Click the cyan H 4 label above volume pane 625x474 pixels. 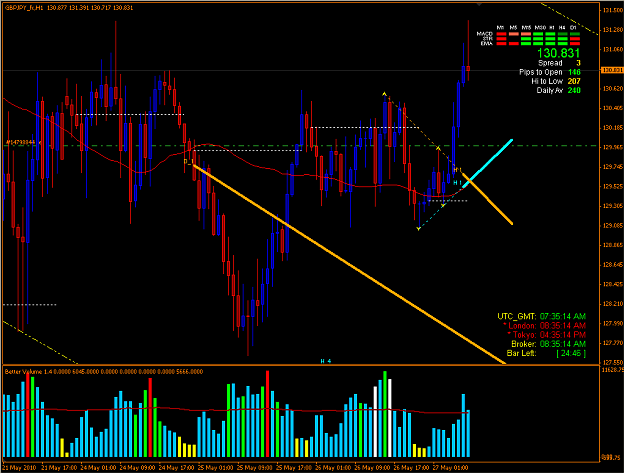coord(326,361)
